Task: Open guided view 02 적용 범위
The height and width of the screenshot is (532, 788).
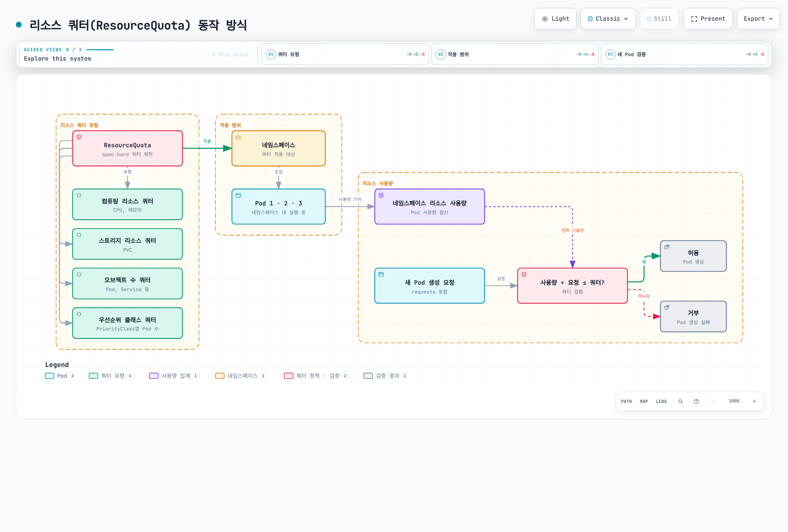Action: pos(515,54)
